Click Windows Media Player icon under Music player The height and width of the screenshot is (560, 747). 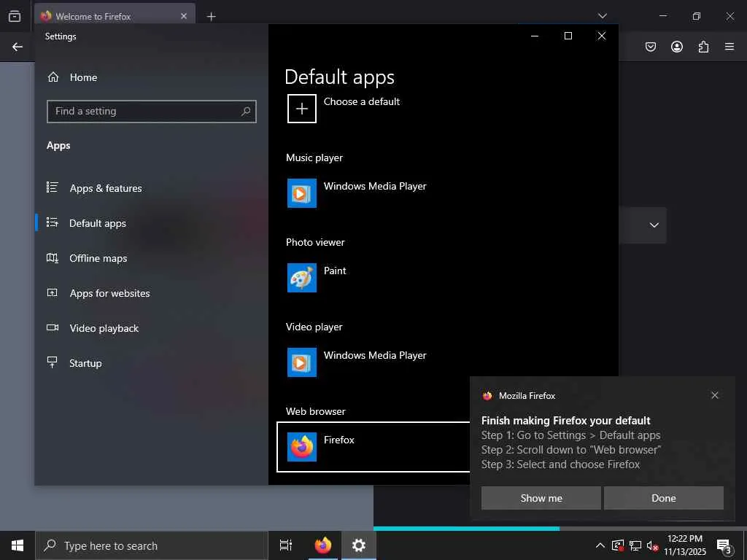tap(301, 192)
